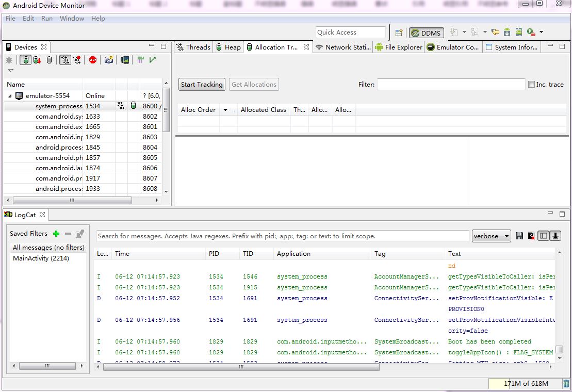Click the Open Perspective icon

point(399,32)
